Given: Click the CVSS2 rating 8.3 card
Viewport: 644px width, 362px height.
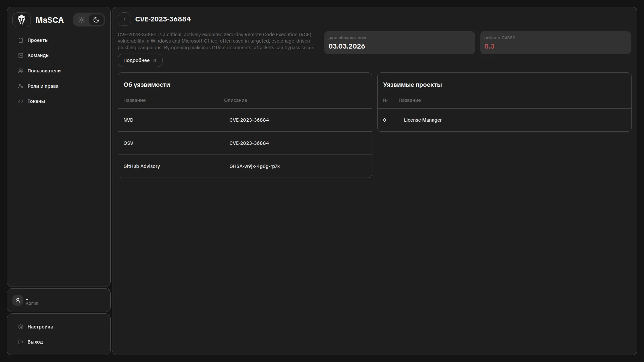Looking at the screenshot, I should click(555, 43).
